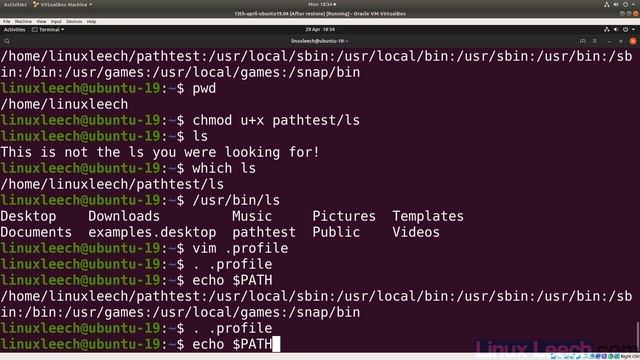Click VirtualBox window title bar text
The height and width of the screenshot is (360, 640).
coord(320,13)
